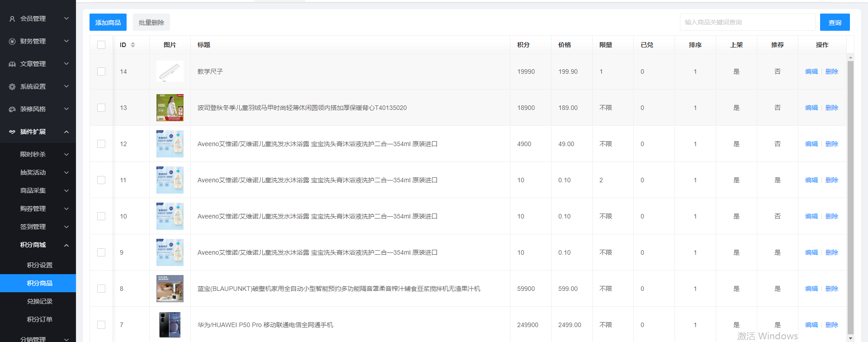This screenshot has width=868, height=342.
Task: Click the 财务管理 yen coin icon
Action: pyautogui.click(x=12, y=41)
